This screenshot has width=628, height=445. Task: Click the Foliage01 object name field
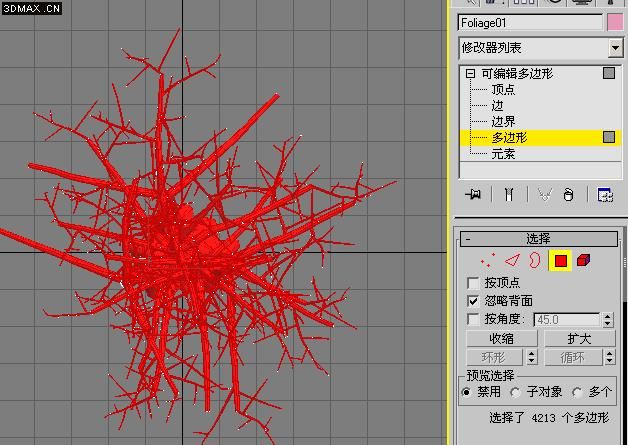530,22
